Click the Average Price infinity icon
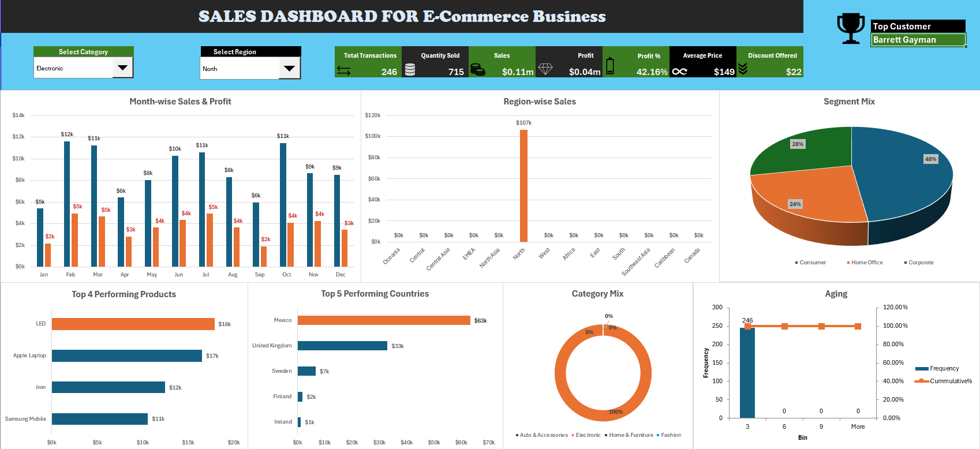The width and height of the screenshot is (980, 449). [x=680, y=72]
